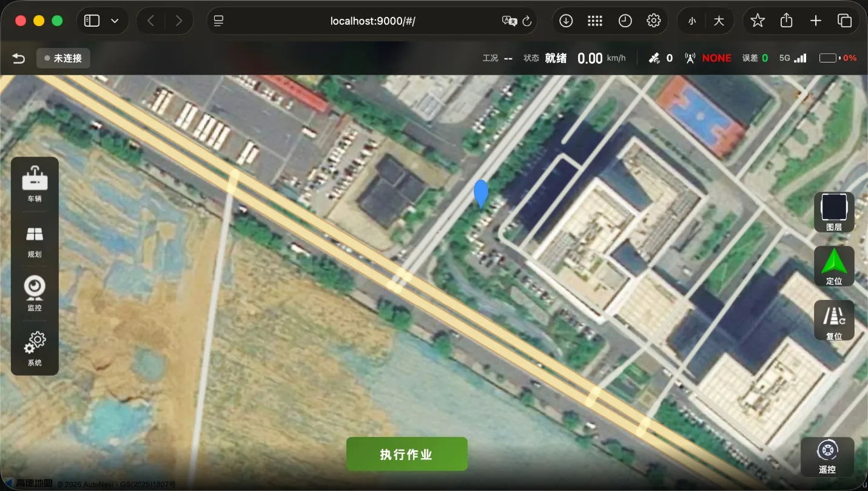The width and height of the screenshot is (868, 491).
Task: Open the translate page option
Action: pyautogui.click(x=510, y=21)
